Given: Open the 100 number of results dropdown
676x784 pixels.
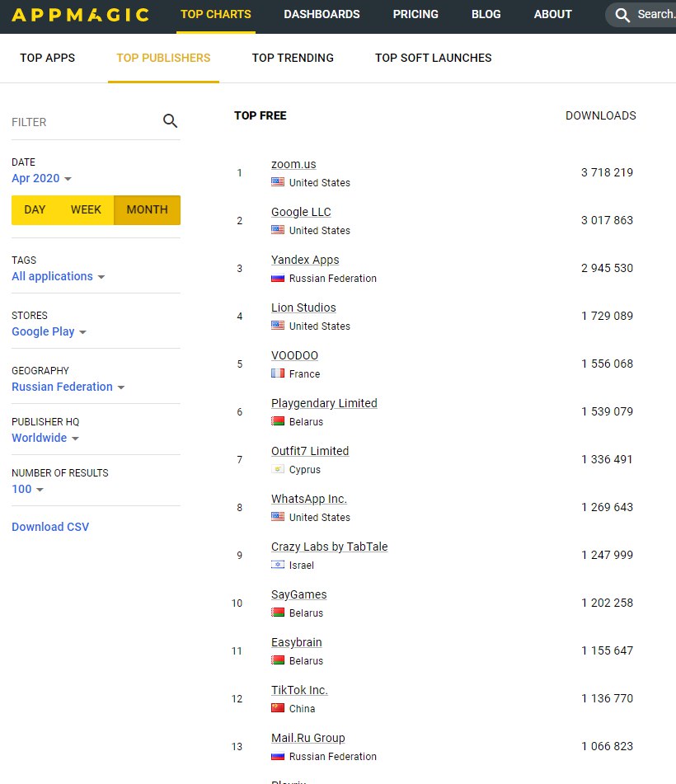Looking at the screenshot, I should 27,489.
